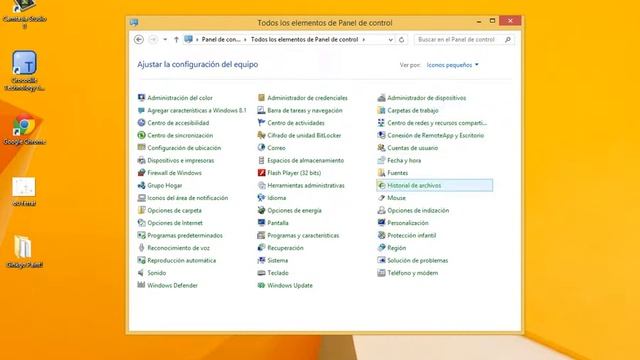This screenshot has width=640, height=360.
Task: Open Programas y características link
Action: (x=303, y=235)
